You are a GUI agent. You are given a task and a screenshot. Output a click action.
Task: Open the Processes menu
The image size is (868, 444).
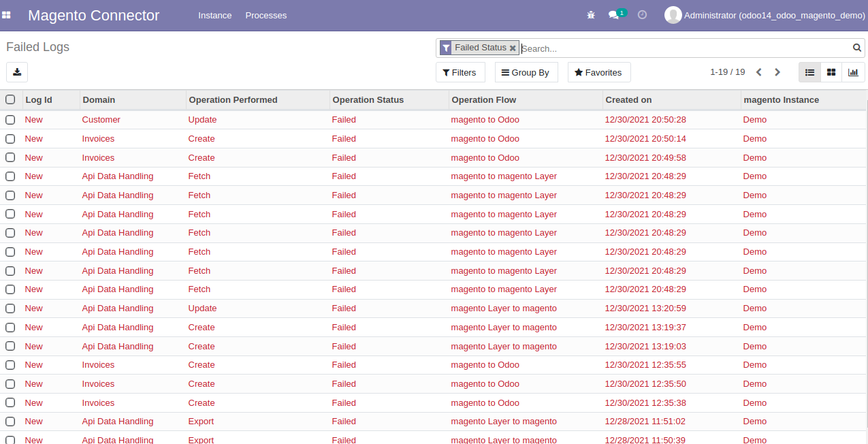[266, 15]
